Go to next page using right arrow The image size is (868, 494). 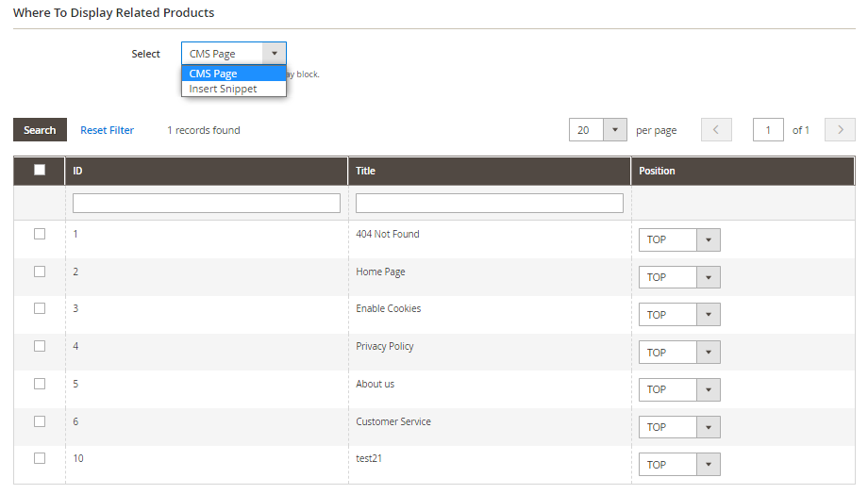[x=839, y=130]
